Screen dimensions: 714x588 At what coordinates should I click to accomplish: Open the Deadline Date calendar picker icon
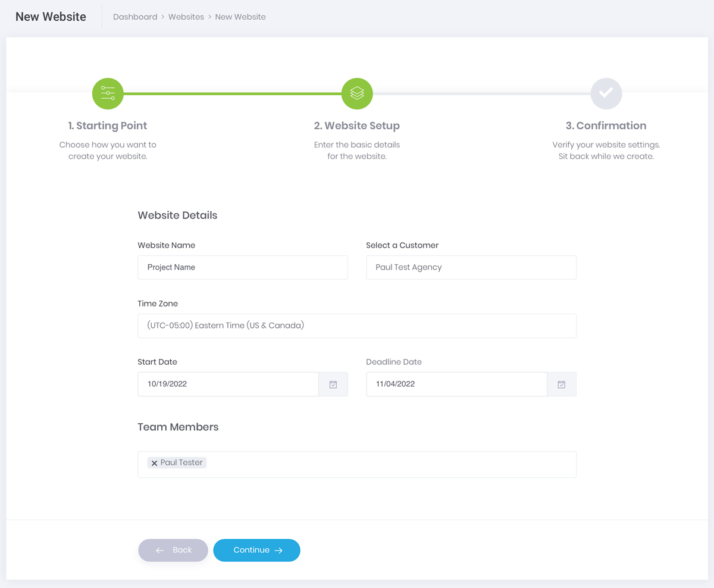(x=561, y=384)
